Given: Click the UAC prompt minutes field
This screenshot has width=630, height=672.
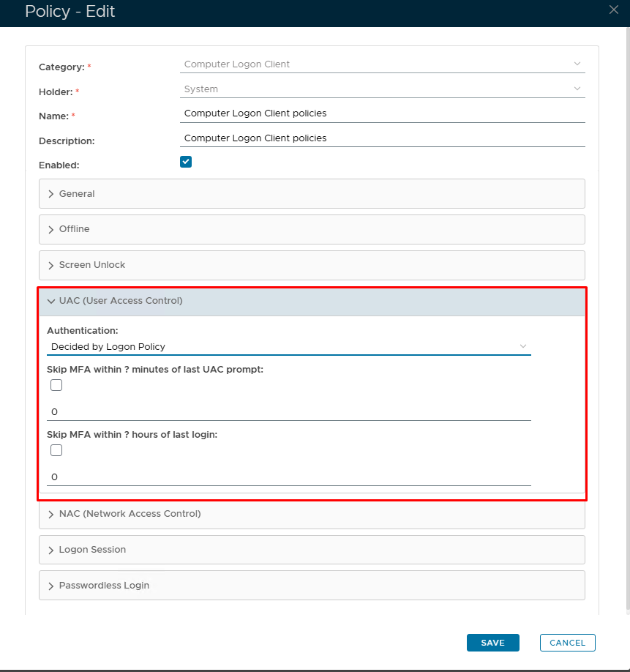Looking at the screenshot, I should pos(288,412).
